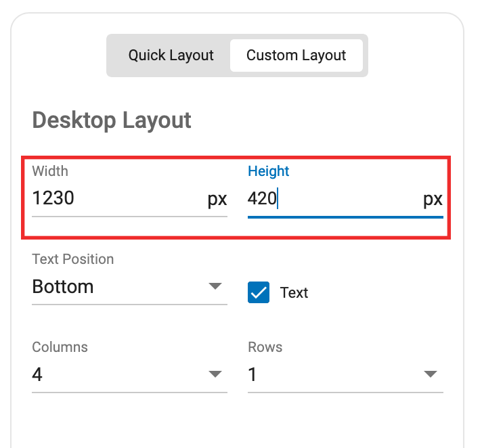
Task: Select the Custom Layout tab
Action: click(297, 55)
